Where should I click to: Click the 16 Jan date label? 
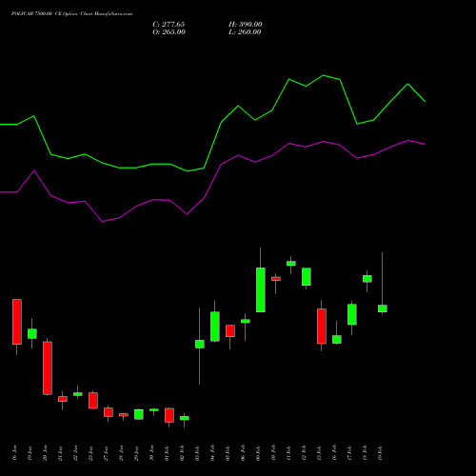click(x=15, y=453)
